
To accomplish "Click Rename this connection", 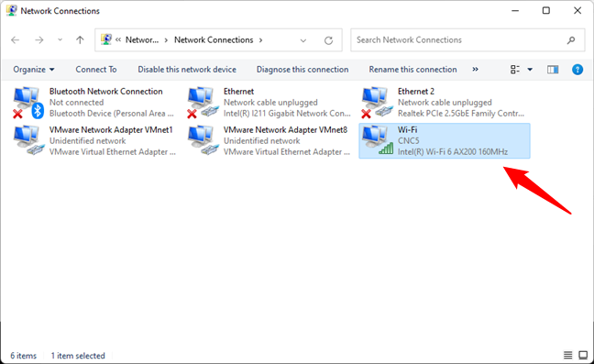I will pos(412,70).
